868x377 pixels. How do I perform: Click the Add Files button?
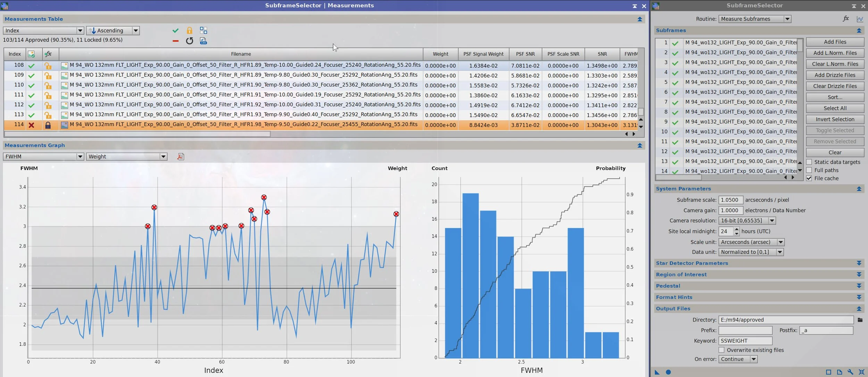pos(835,42)
